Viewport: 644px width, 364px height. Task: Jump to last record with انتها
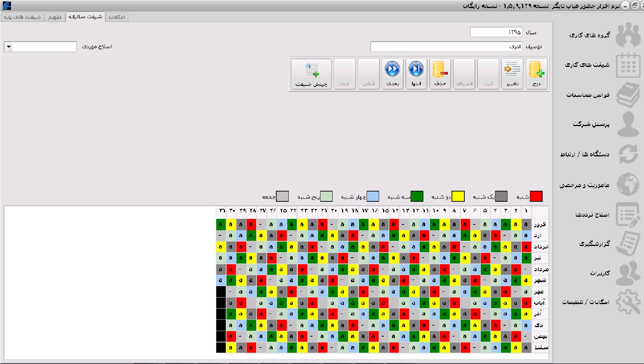coord(416,73)
